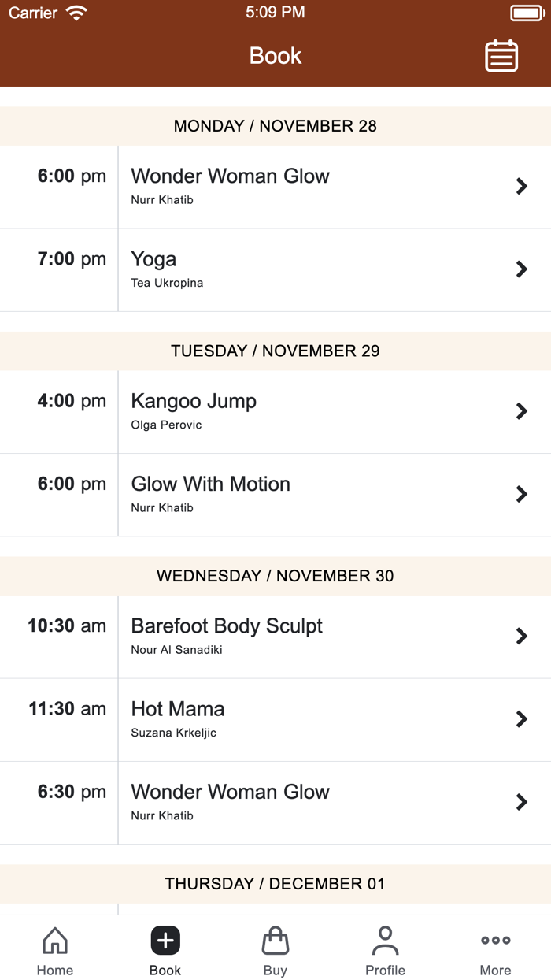Open the More three-dots icon
The width and height of the screenshot is (551, 980).
(x=496, y=941)
